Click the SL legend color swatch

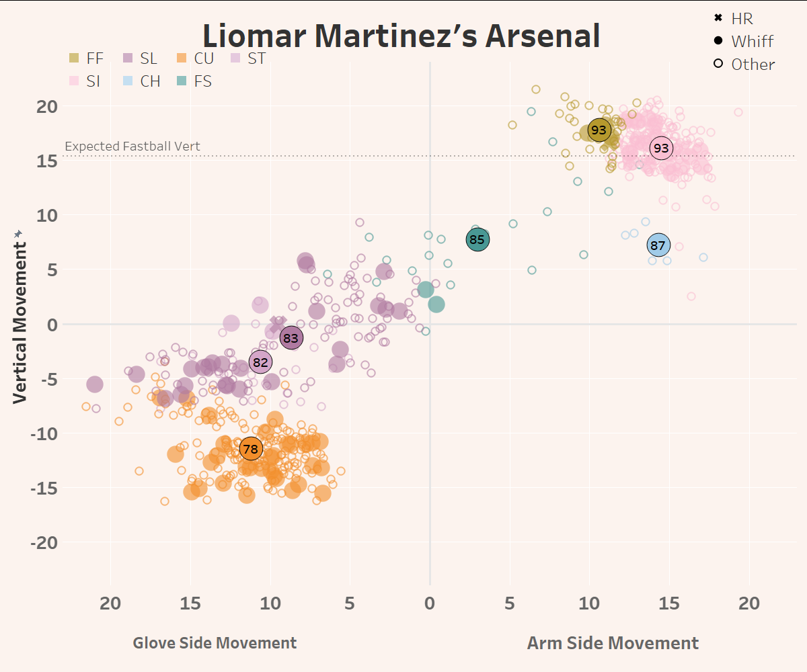click(x=127, y=58)
